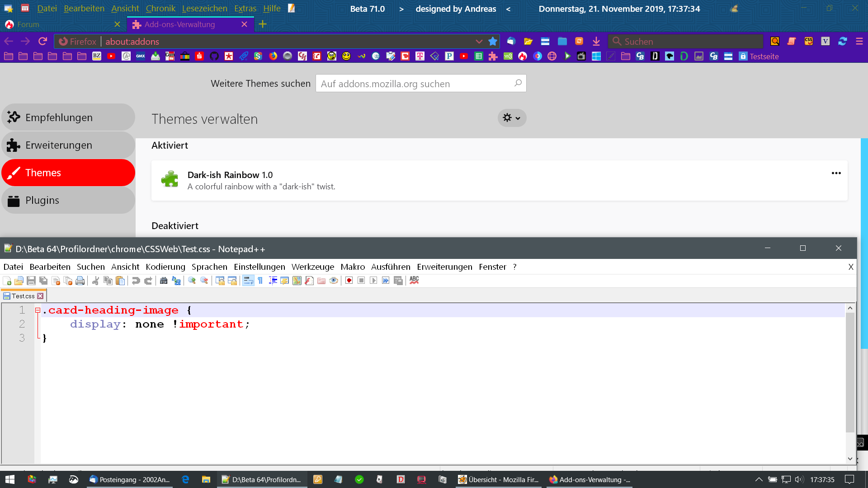Open the gear tools dropdown for themes
Image resolution: width=868 pixels, height=488 pixels.
coord(512,118)
